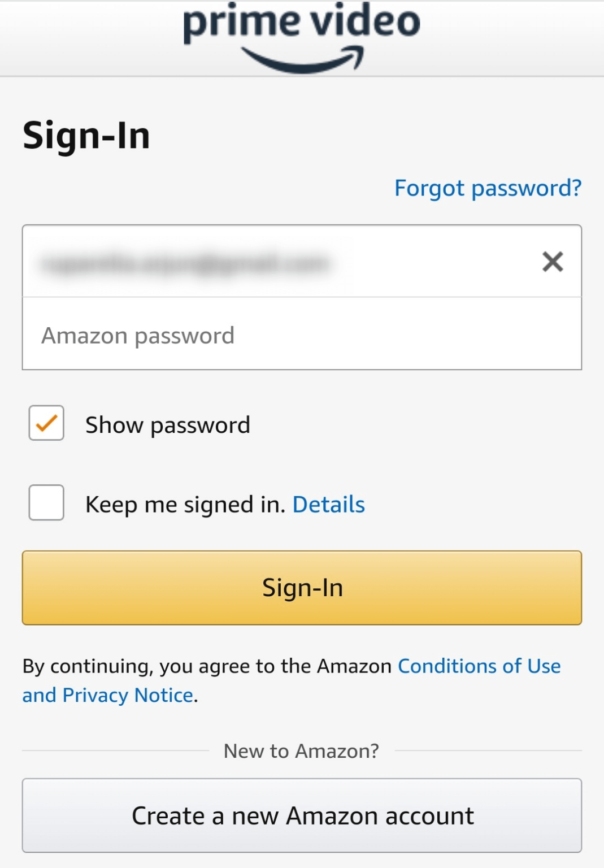
Task: Open the Forgot password page
Action: click(488, 187)
